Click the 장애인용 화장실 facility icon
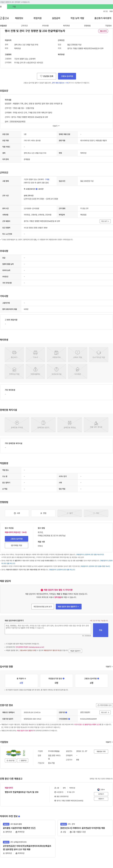This screenshot has width=113, height=868. tap(70, 425)
